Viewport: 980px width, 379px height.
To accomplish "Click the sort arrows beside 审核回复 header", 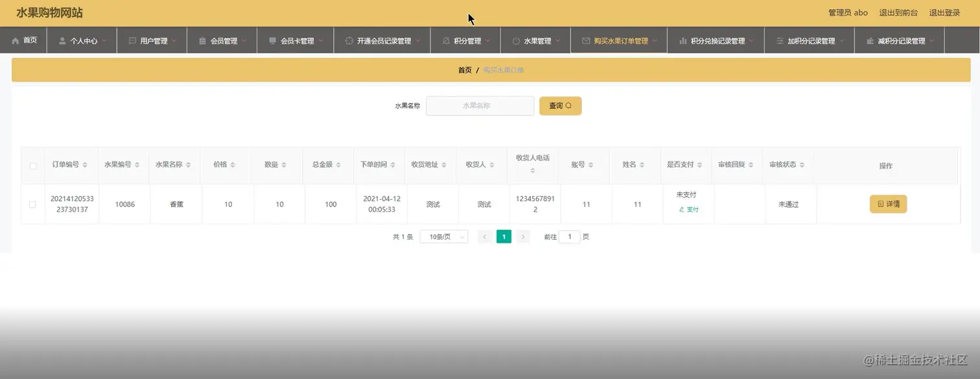I will (x=751, y=165).
